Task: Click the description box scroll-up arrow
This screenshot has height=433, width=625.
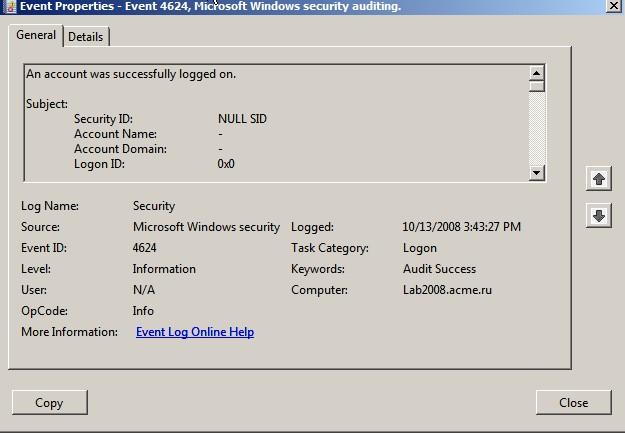Action: [537, 73]
